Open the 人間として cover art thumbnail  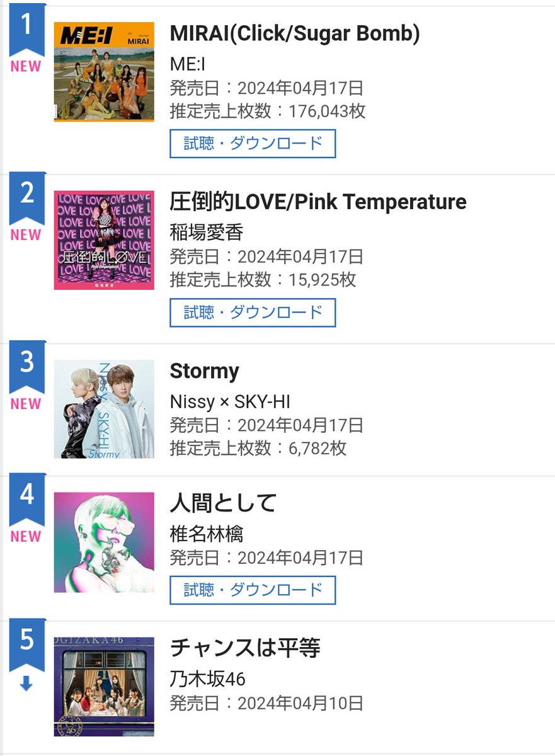[x=104, y=542]
